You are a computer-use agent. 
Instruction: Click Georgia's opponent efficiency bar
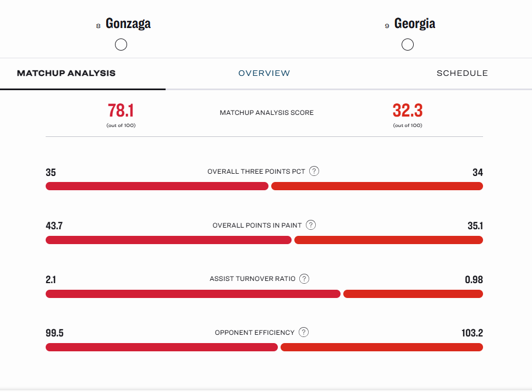[382, 347]
